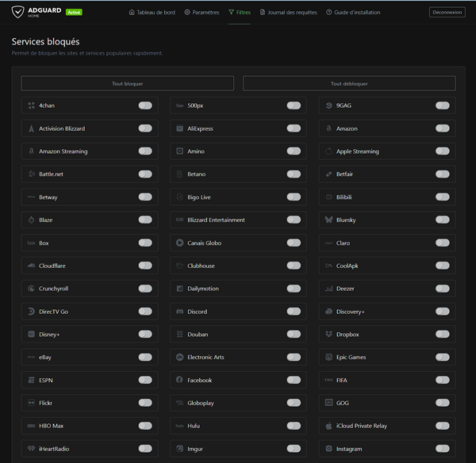Toggle the Battle.net block switch

145,174
